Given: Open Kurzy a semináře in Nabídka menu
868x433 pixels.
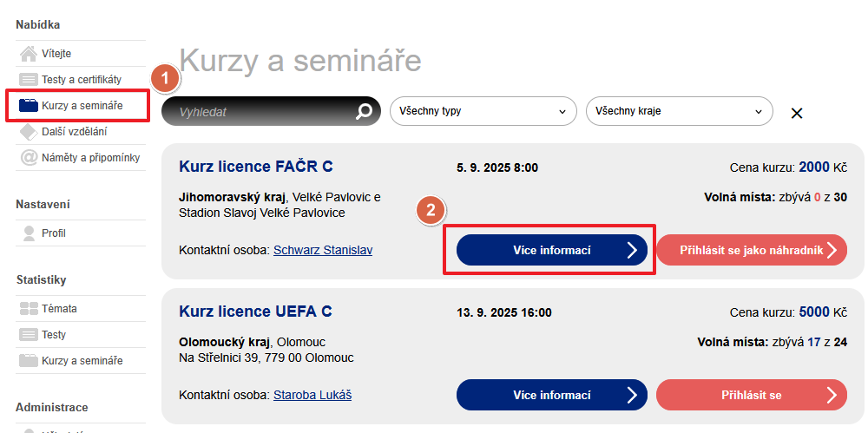Looking at the screenshot, I should [x=82, y=106].
